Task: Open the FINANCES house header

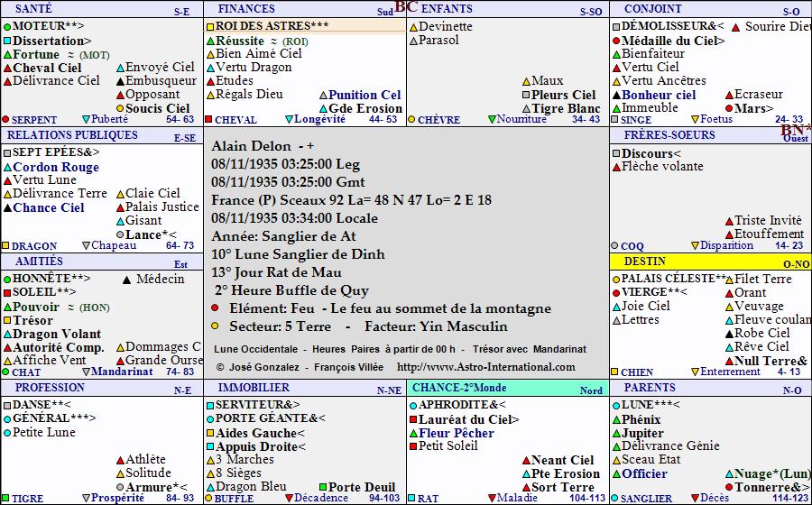Action: point(246,9)
